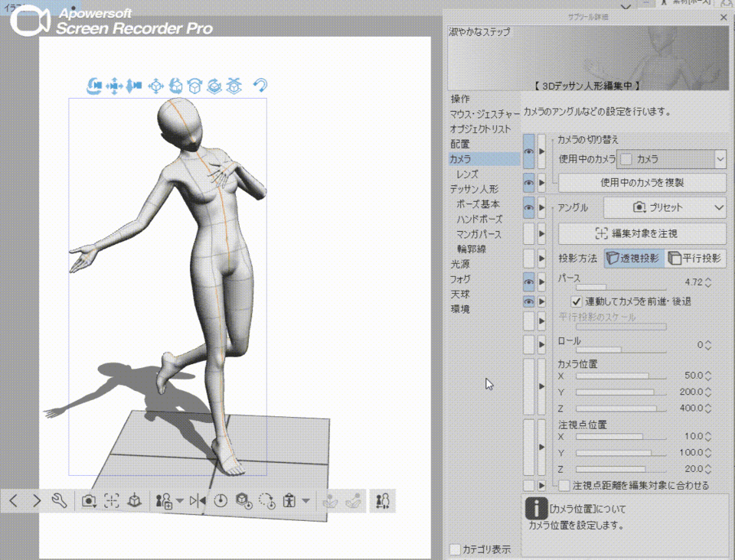
Task: Click the swap figure icon at launcher end
Action: point(383,501)
